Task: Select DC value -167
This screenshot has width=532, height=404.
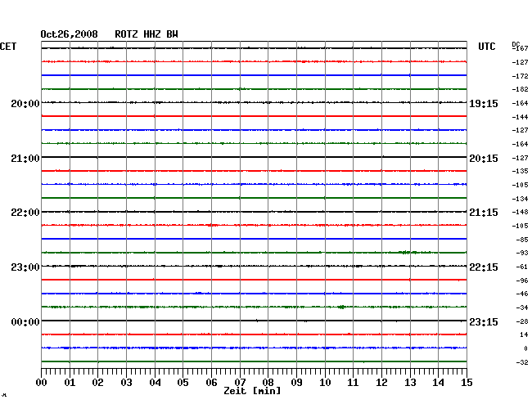Action: coord(521,48)
